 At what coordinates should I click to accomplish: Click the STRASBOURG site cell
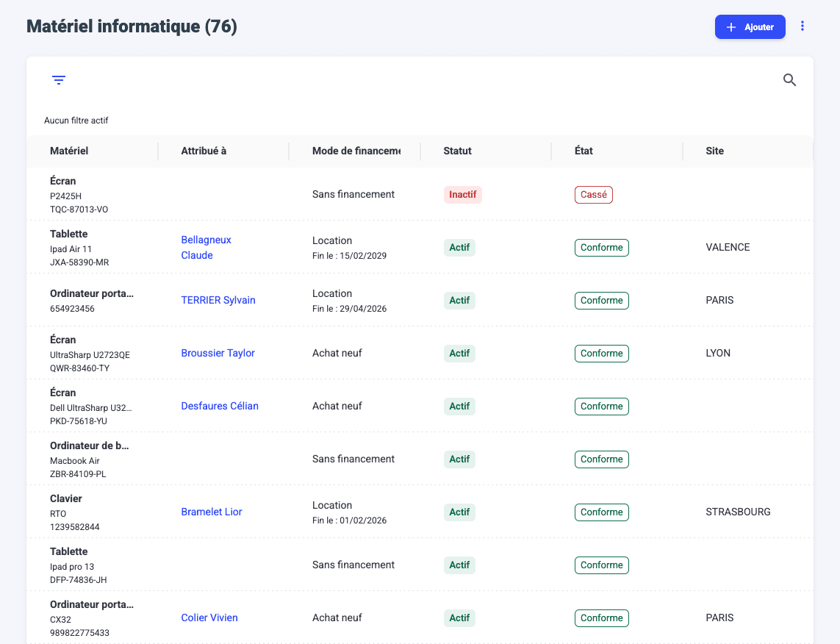pyautogui.click(x=738, y=512)
